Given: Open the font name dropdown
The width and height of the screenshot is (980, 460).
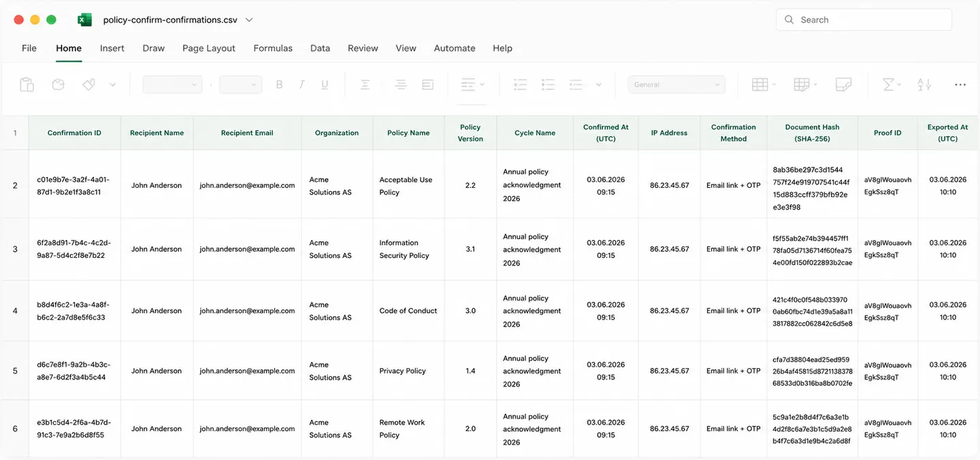Looking at the screenshot, I should tap(172, 84).
